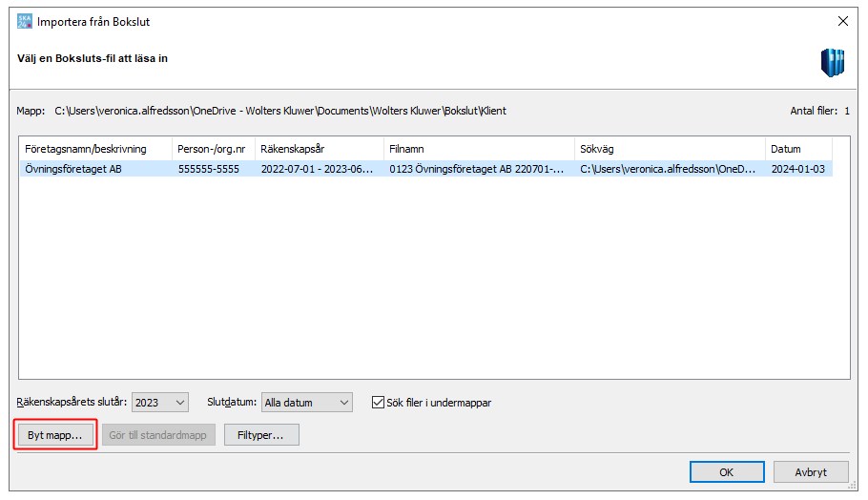
Task: Click the C:\Users\veronica.alfredsson\OneD... path cell
Action: [670, 169]
